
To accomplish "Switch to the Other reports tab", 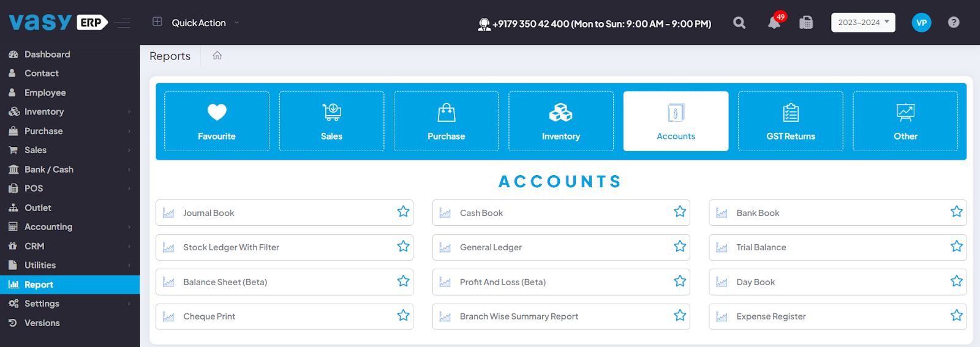I will pyautogui.click(x=905, y=121).
